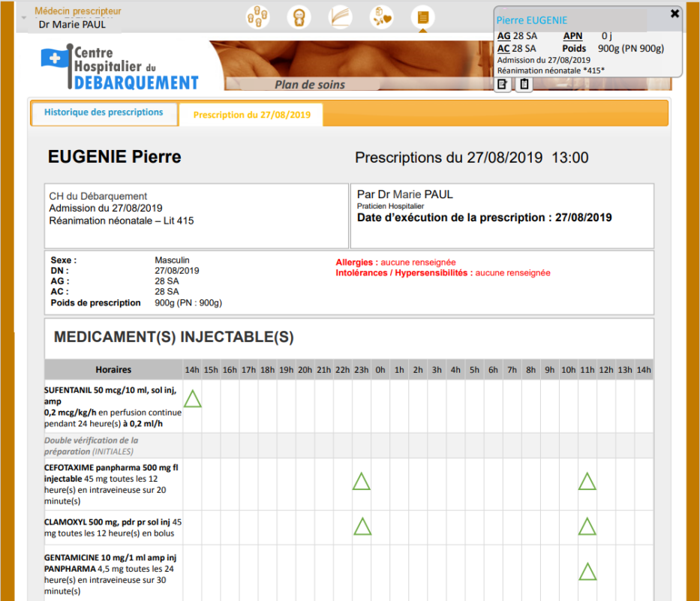The width and height of the screenshot is (700, 601).
Task: Click the Pierre EUGENIE name in the patient card
Action: coord(532,20)
